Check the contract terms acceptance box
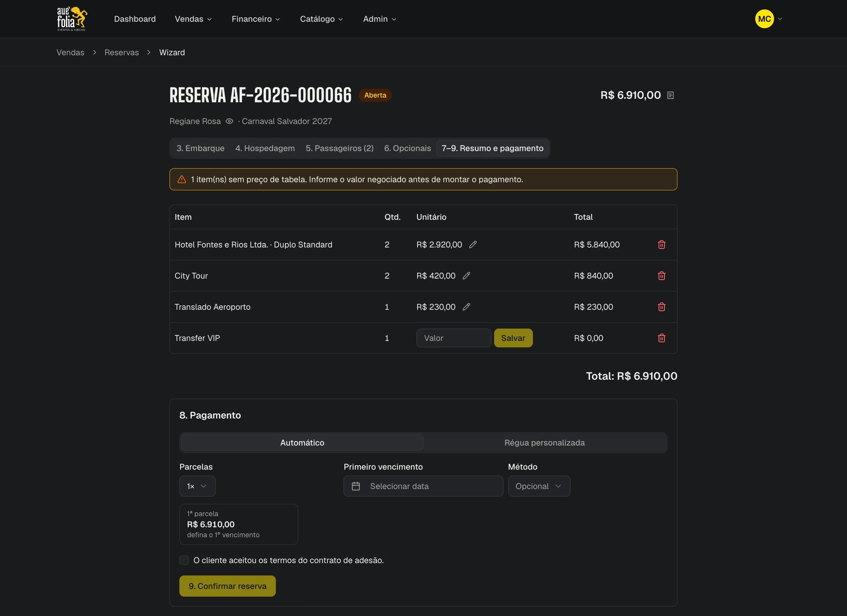 (x=184, y=560)
